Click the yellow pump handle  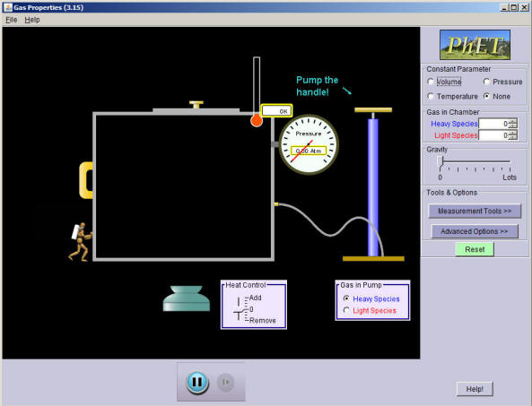point(373,110)
